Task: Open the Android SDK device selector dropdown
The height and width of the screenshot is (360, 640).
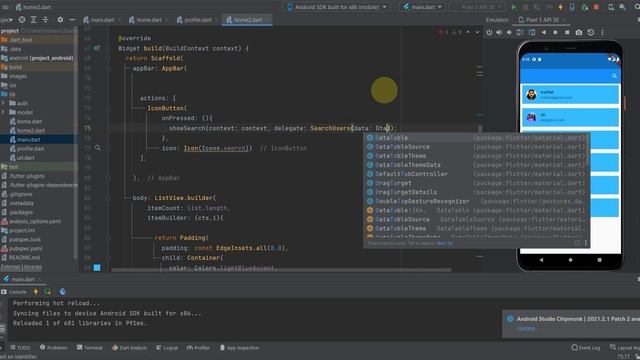Action: pos(337,7)
